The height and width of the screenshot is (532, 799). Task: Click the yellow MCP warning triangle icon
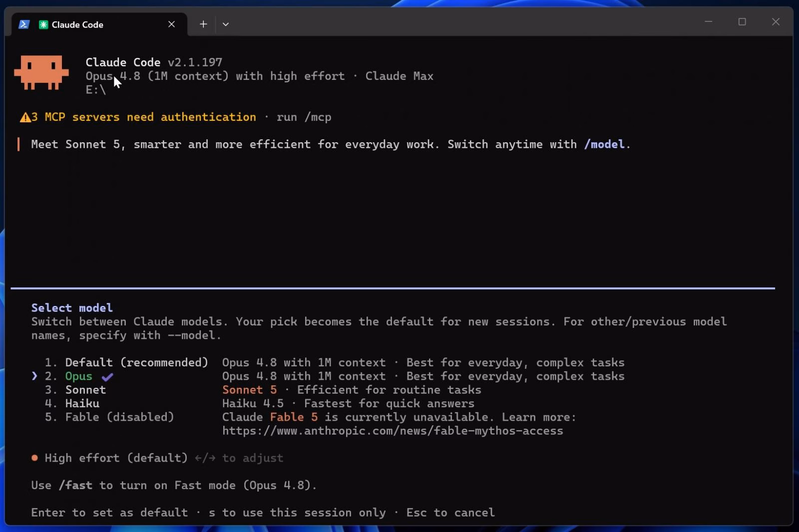(x=25, y=117)
